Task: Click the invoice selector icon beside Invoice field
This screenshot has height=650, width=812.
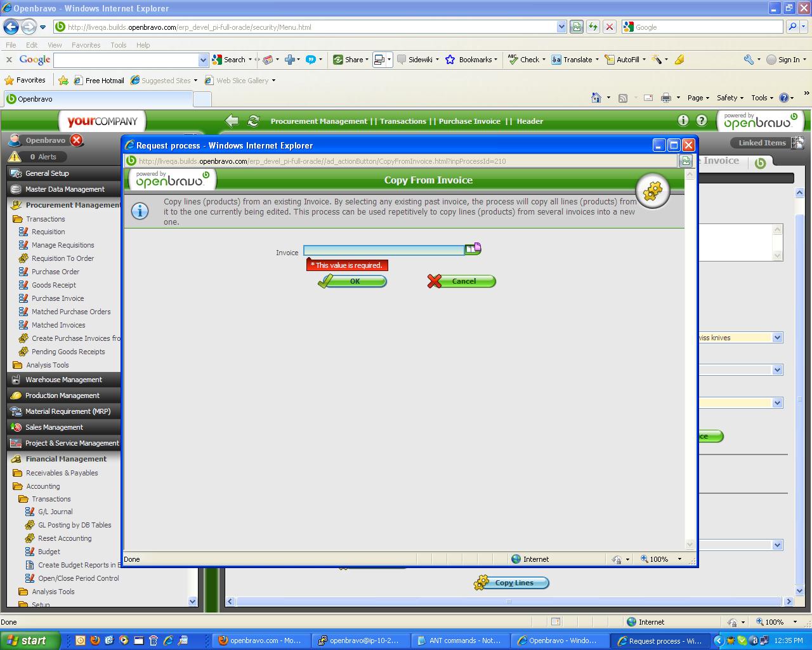Action: click(473, 249)
